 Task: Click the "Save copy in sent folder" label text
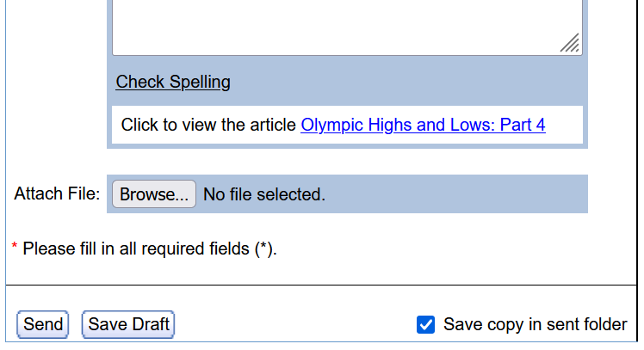tap(535, 324)
